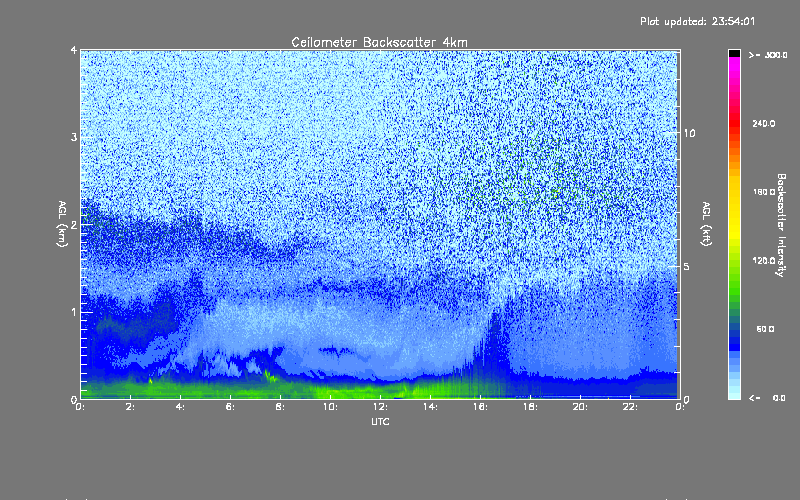Viewport: 800px width, 500px height.
Task: Click the '240.0' colorbar label
Action: click(764, 123)
